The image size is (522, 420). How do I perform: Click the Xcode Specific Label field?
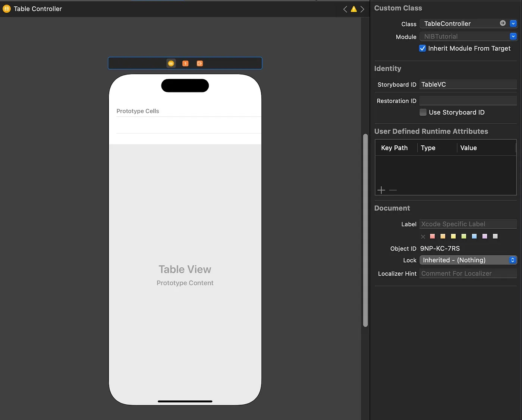pyautogui.click(x=468, y=224)
